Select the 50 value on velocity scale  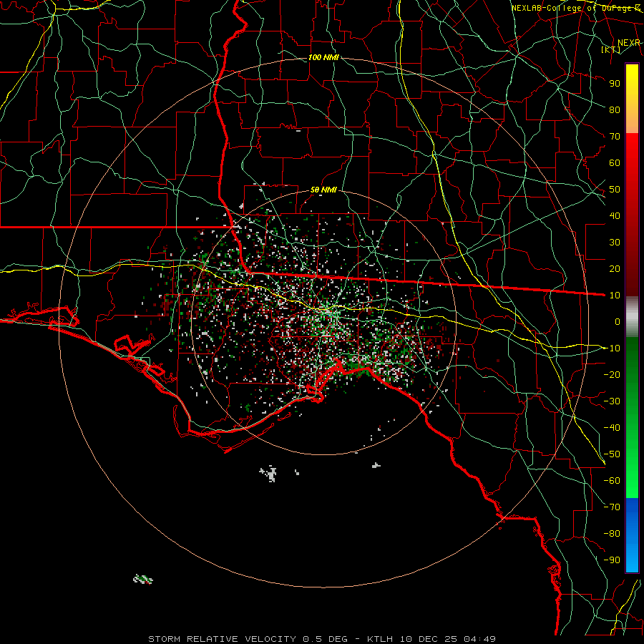(615, 190)
